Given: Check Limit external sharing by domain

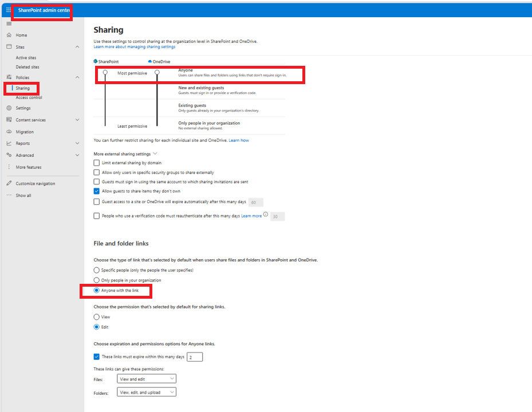Looking at the screenshot, I should coord(97,163).
